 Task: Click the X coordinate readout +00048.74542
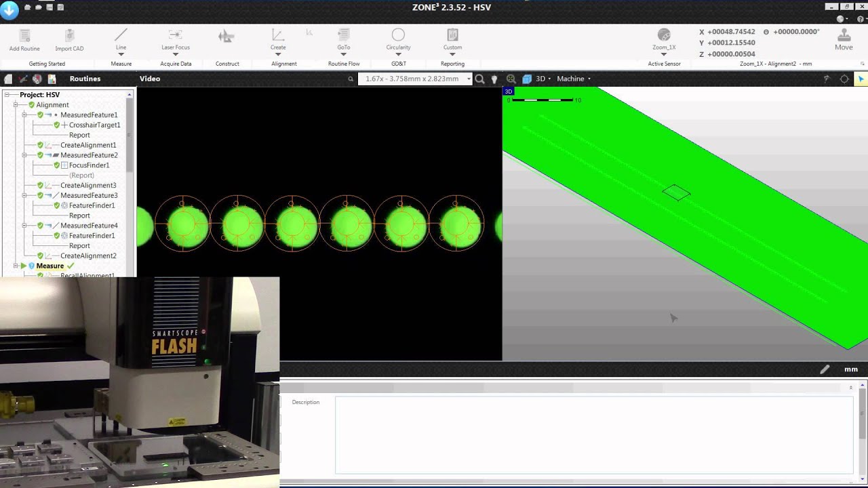click(x=732, y=32)
